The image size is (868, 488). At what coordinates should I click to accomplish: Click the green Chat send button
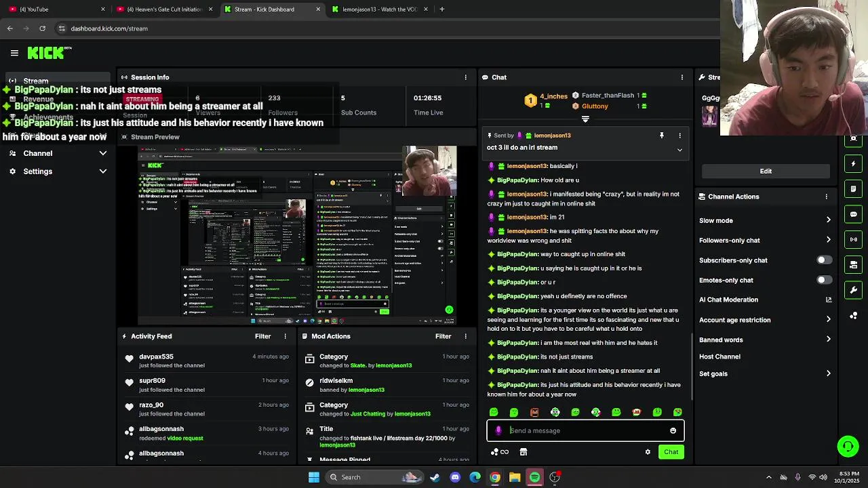tap(671, 452)
